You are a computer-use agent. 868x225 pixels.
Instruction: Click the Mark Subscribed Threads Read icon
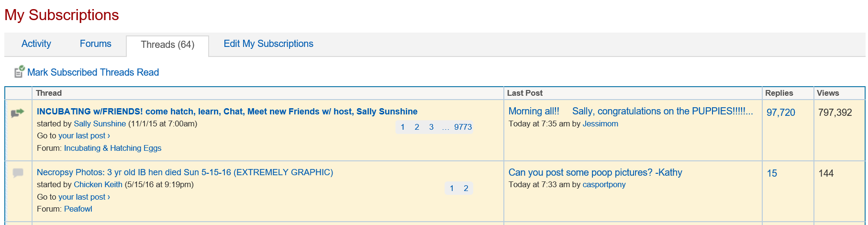coord(19,72)
